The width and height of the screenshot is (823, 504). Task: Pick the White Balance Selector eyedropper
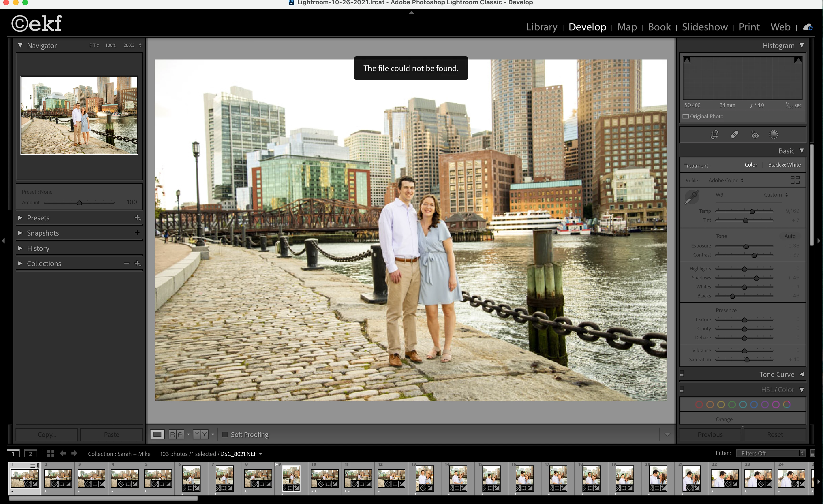(692, 197)
